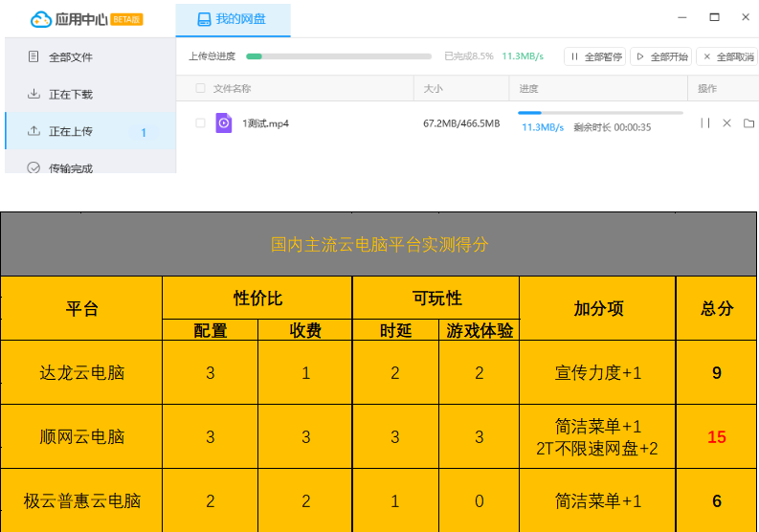Image resolution: width=759 pixels, height=532 pixels.
Task: Open folder location for 1测试.mp4
Action: click(x=748, y=123)
